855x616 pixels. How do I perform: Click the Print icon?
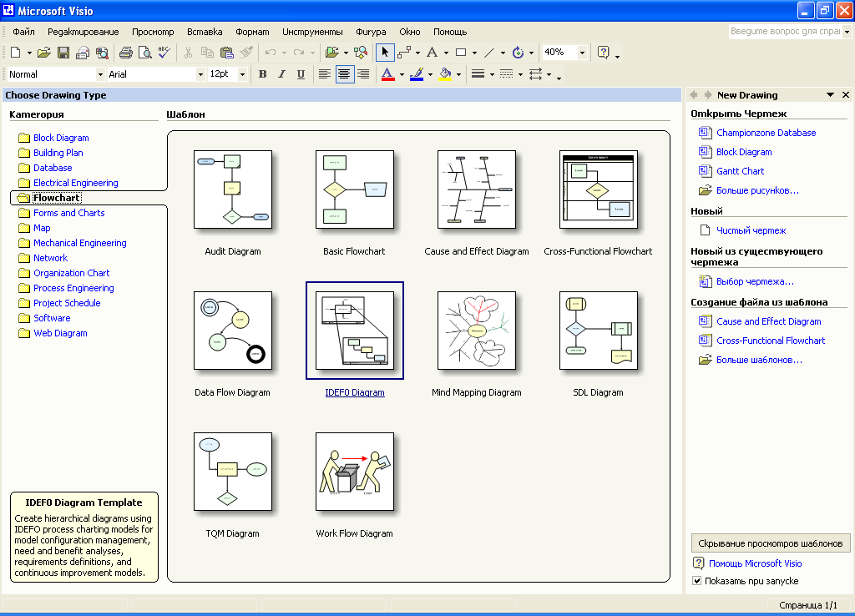[x=126, y=53]
